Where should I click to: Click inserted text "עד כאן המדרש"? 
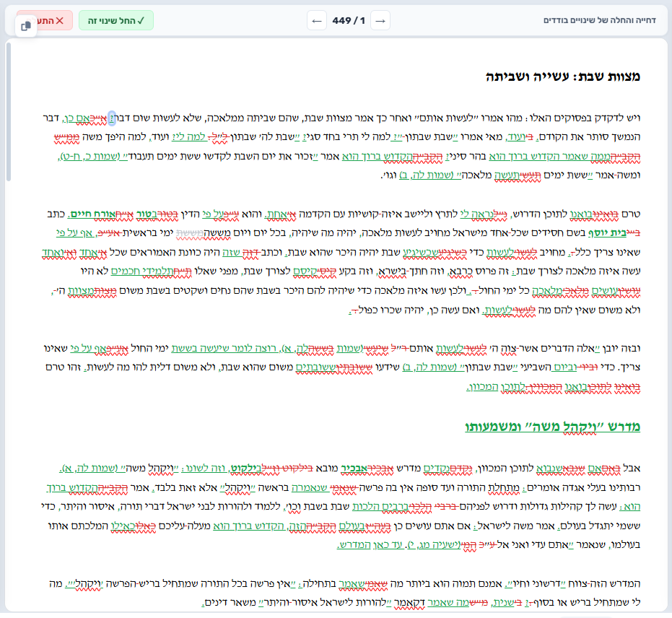click(370, 545)
